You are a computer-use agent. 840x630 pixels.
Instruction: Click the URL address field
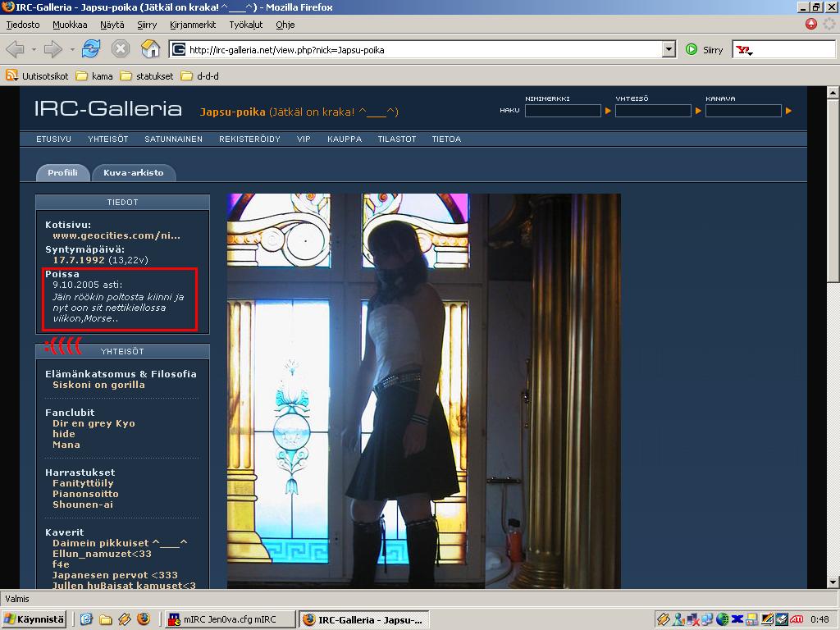click(424, 50)
